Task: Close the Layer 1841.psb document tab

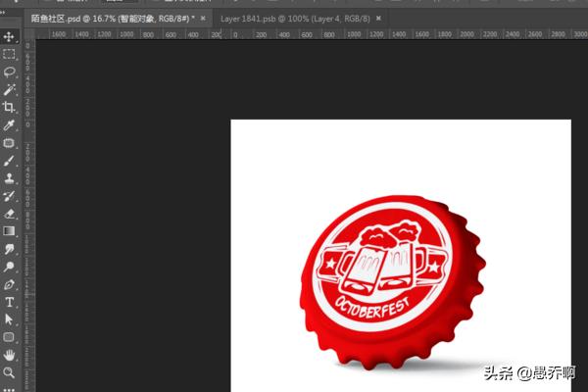Action: (x=378, y=18)
